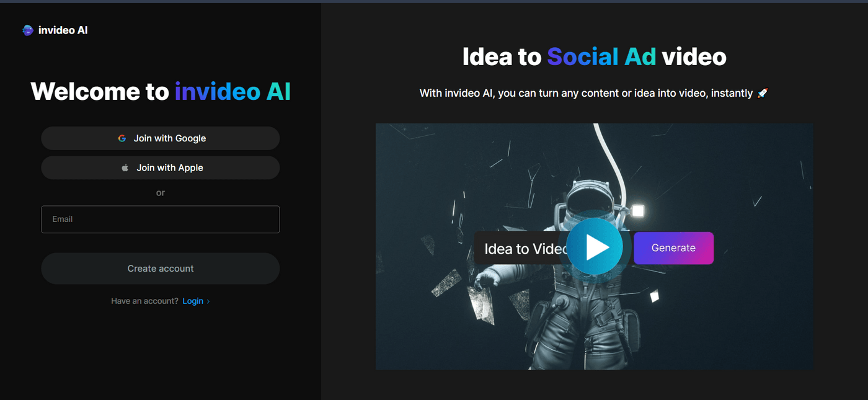Click the rocket emoji after instantly
This screenshot has height=400, width=868.
(x=763, y=93)
